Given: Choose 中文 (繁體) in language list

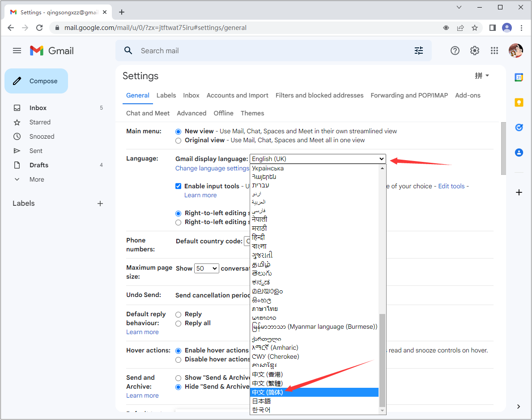Looking at the screenshot, I should tap(314, 383).
